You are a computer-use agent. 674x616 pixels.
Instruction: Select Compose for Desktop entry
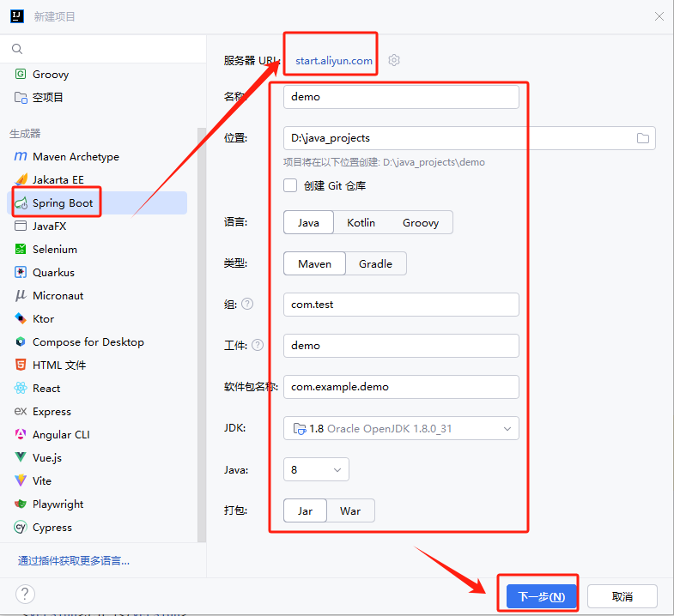pyautogui.click(x=98, y=341)
